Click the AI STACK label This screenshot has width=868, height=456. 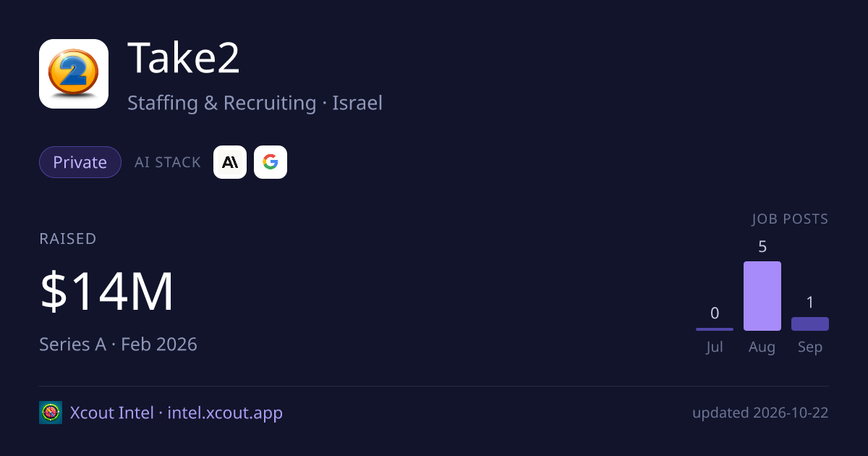tap(168, 162)
